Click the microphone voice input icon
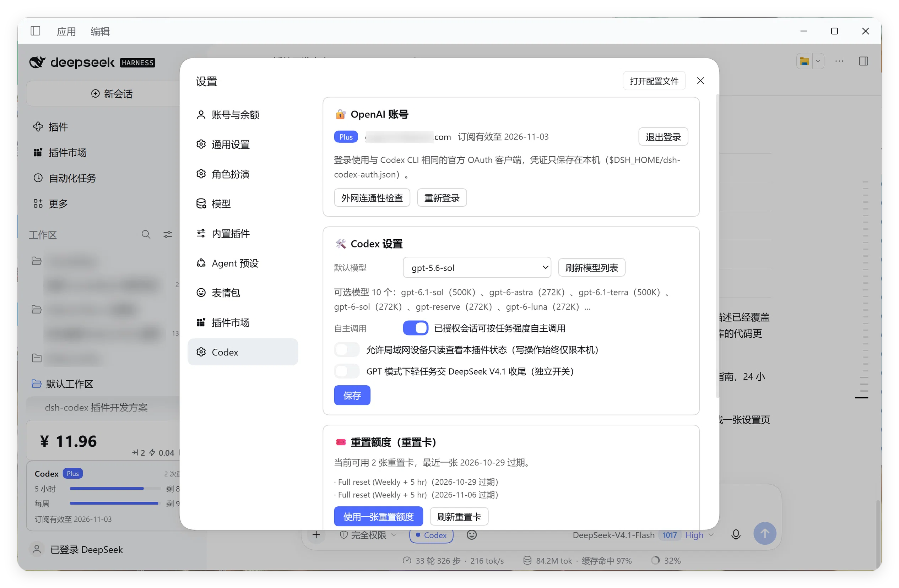Screen dimensions: 899x588 coord(736,534)
